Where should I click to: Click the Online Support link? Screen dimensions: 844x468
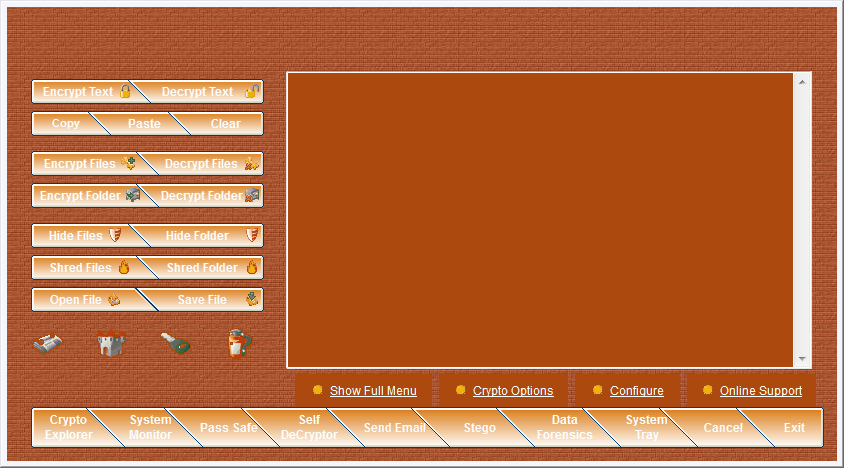(x=760, y=391)
